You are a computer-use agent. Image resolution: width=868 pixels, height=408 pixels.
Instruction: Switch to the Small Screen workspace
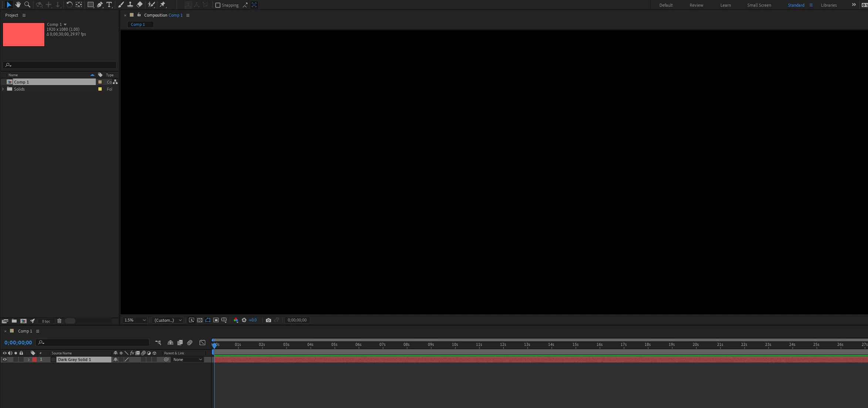point(759,5)
